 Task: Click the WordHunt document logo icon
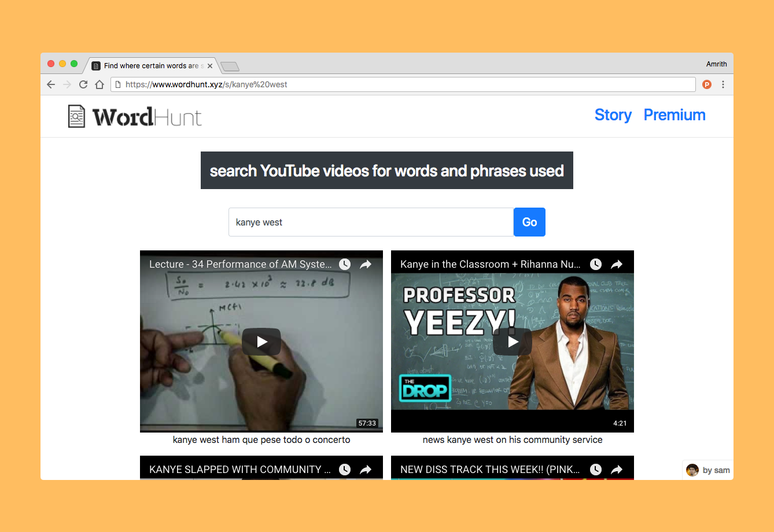(76, 116)
